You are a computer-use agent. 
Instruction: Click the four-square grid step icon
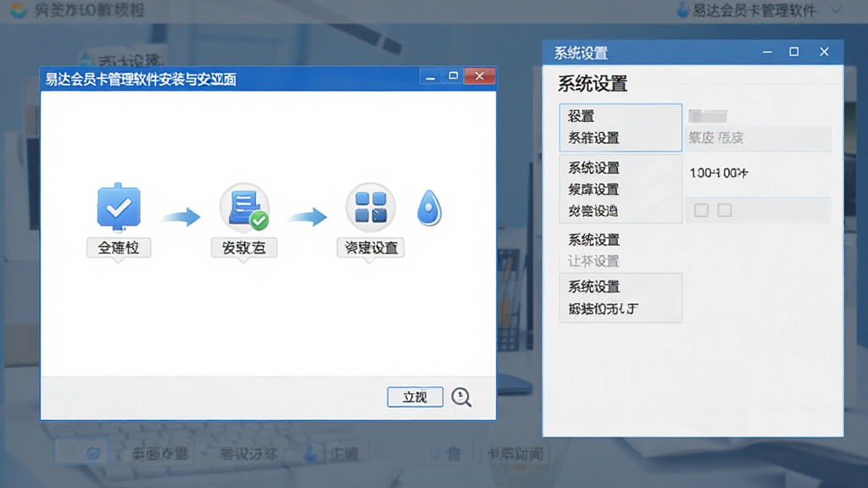370,207
